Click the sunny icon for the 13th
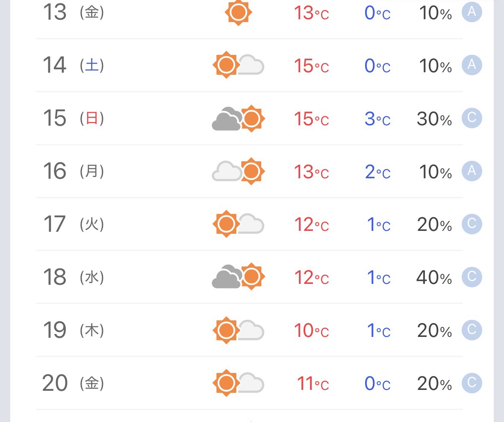This screenshot has width=504, height=422. (238, 13)
